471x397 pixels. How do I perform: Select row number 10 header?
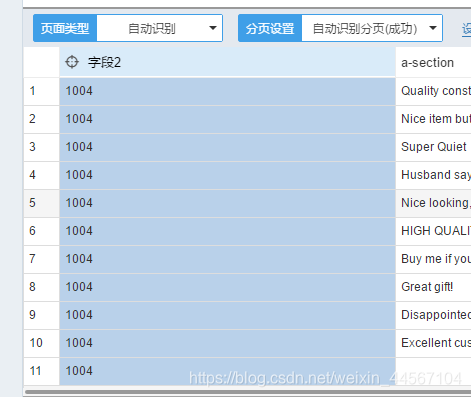pyautogui.click(x=42, y=343)
